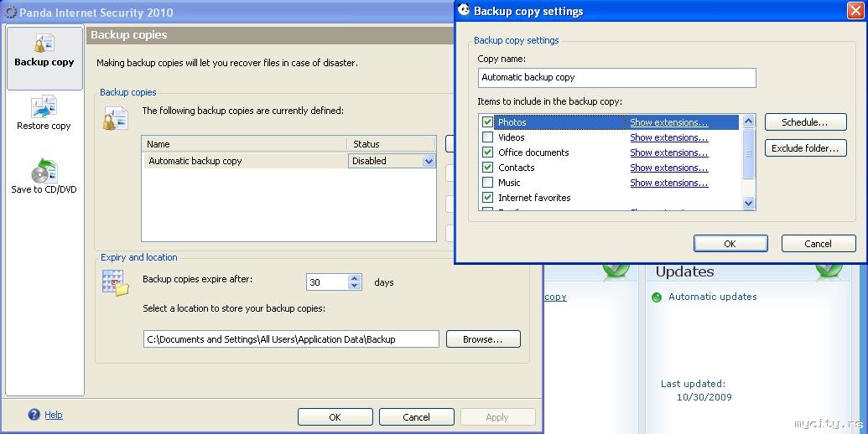Confirm with OK in Backup copy settings
This screenshot has width=868, height=434.
(x=730, y=243)
